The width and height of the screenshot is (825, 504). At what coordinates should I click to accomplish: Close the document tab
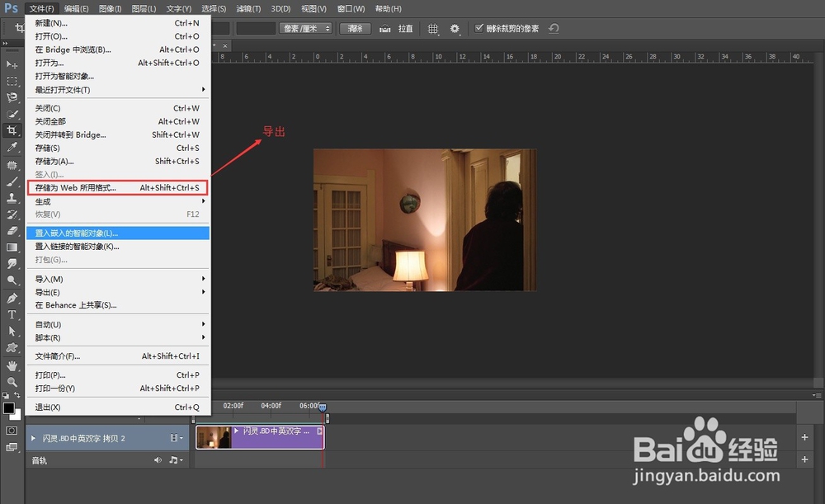(225, 45)
